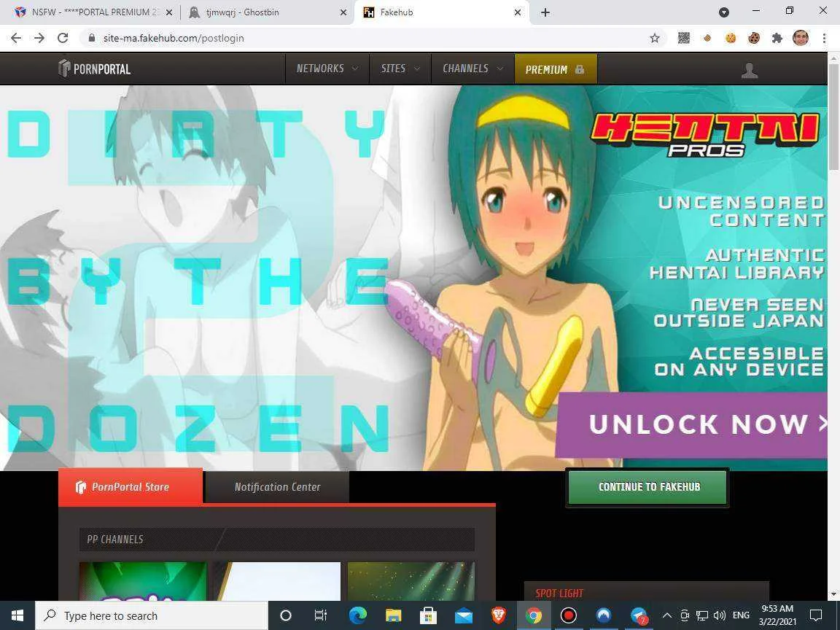This screenshot has height=630, width=840.
Task: Open the volume control
Action: [720, 615]
